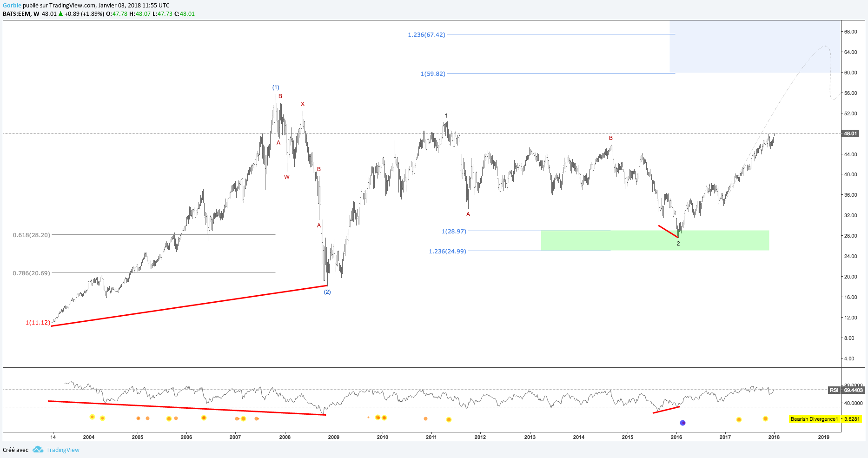Screen dimensions: 868x458
Task: Click the TradingView logo icon
Action: (x=38, y=450)
